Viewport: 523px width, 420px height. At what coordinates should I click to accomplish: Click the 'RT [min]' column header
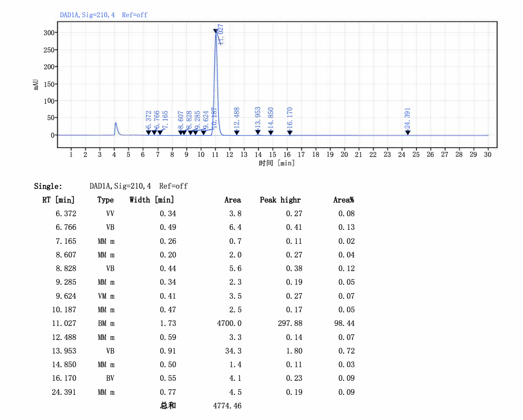click(x=59, y=200)
